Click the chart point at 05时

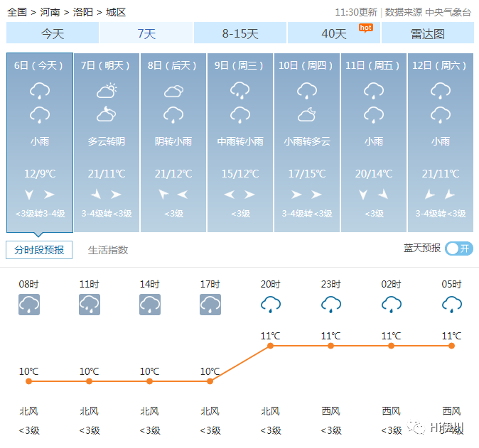451,346
